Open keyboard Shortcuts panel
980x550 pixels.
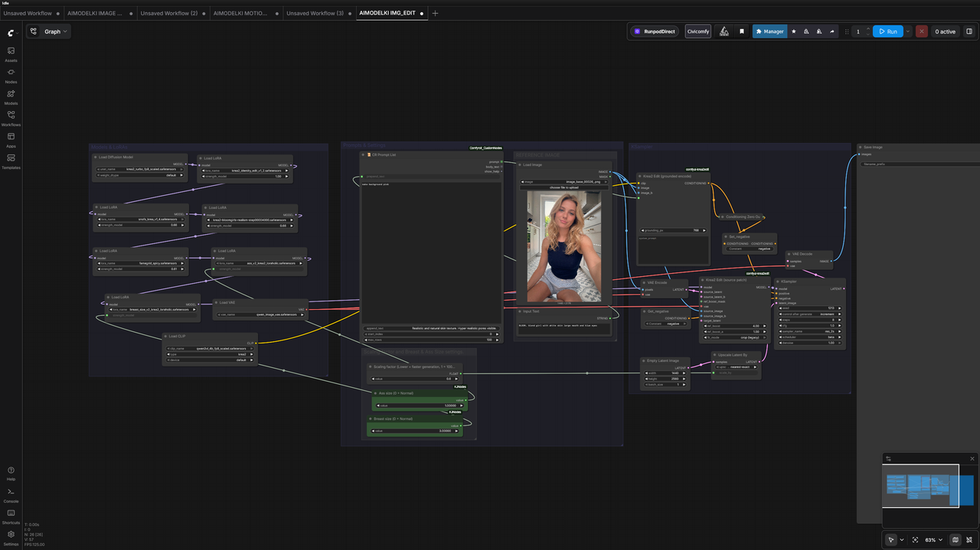click(x=11, y=516)
